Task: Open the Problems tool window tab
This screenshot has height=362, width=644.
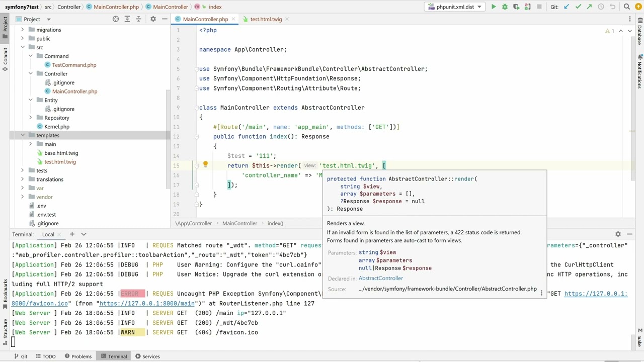Action: pos(77,356)
